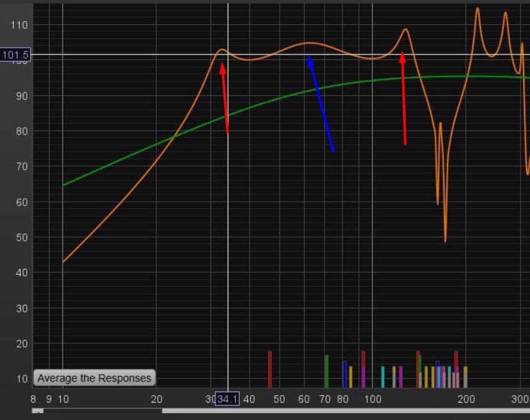Select the 34.1 frequency cursor readout
The image size is (530, 420).
click(227, 399)
